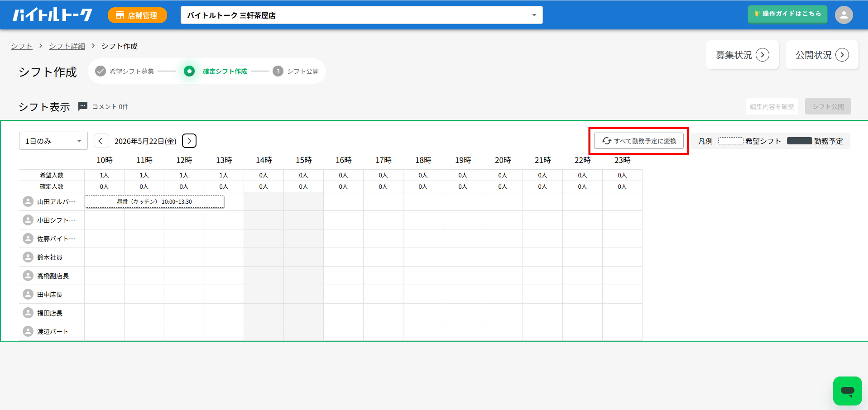Select staff name 小田シフト…
This screenshot has width=868, height=410.
click(56, 220)
